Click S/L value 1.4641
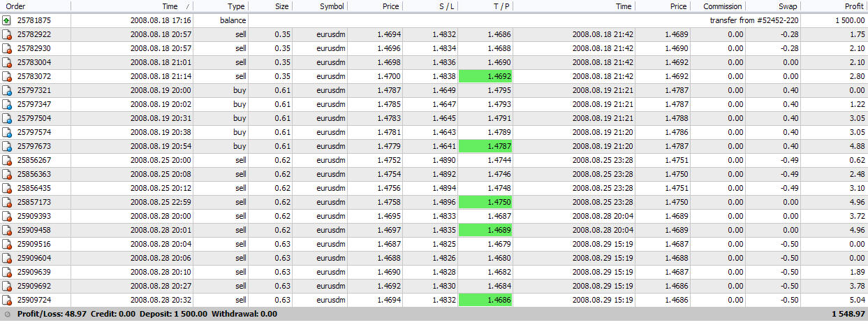The image size is (868, 325). tap(444, 146)
